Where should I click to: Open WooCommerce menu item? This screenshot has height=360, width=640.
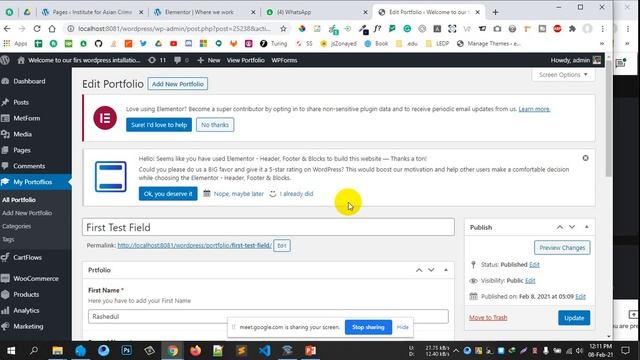36,279
